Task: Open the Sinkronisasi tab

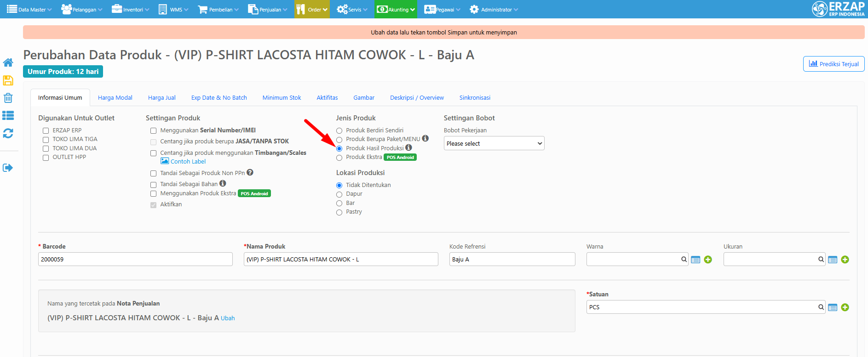Action: tap(475, 98)
